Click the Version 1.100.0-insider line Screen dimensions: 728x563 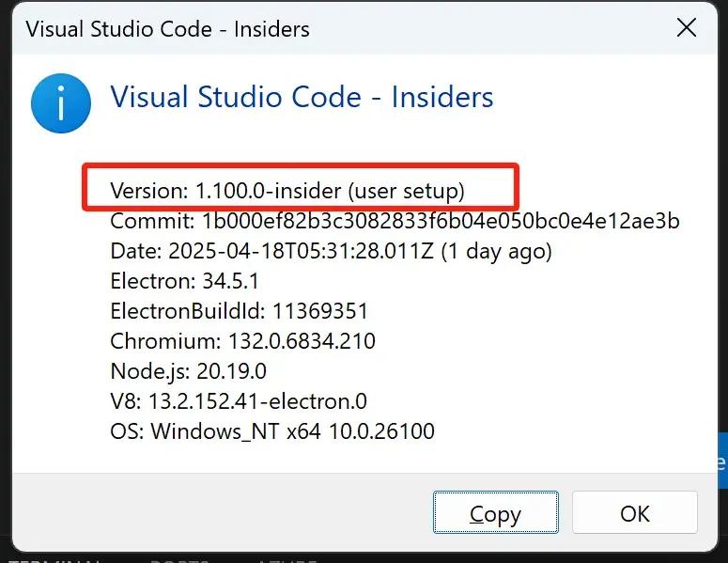click(287, 191)
